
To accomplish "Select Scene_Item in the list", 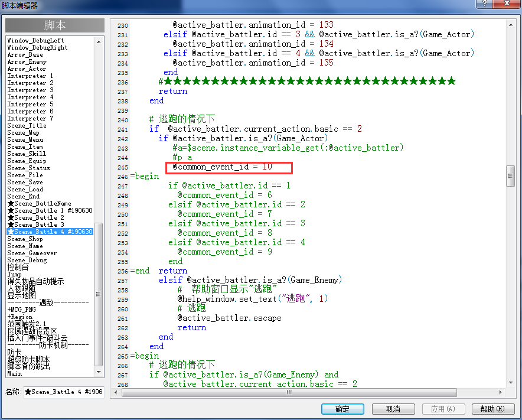I will pos(25,147).
